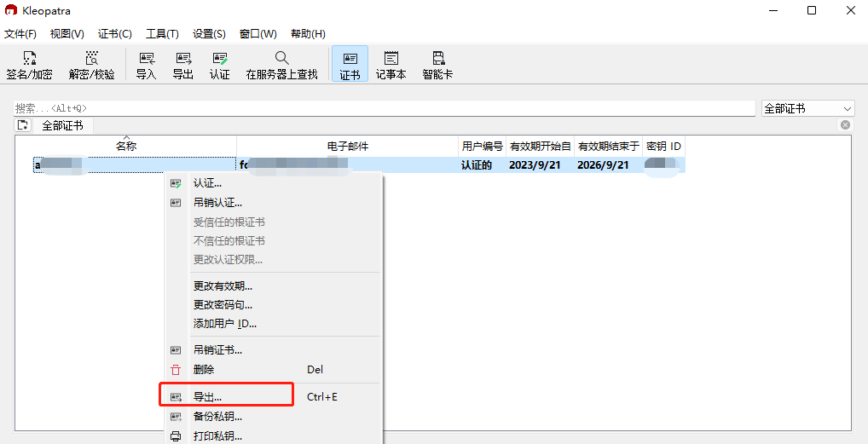Viewport: 868px width, 444px height.
Task: Sort by 有效期结束于 column header
Action: tap(609, 147)
